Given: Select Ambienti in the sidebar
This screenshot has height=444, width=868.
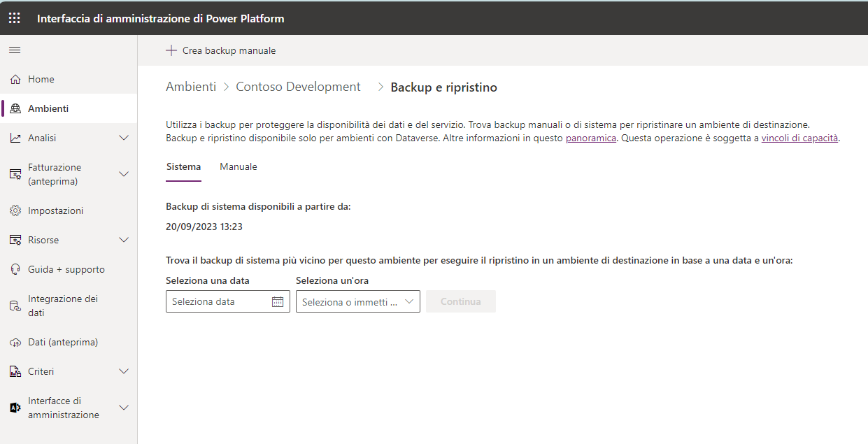Looking at the screenshot, I should pos(69,109).
